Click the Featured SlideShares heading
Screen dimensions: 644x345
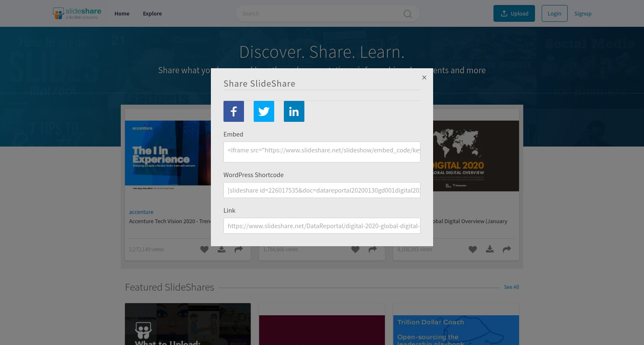point(169,287)
